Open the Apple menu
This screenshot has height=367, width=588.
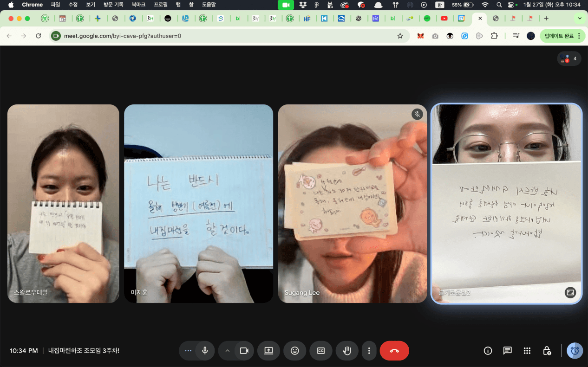11,5
